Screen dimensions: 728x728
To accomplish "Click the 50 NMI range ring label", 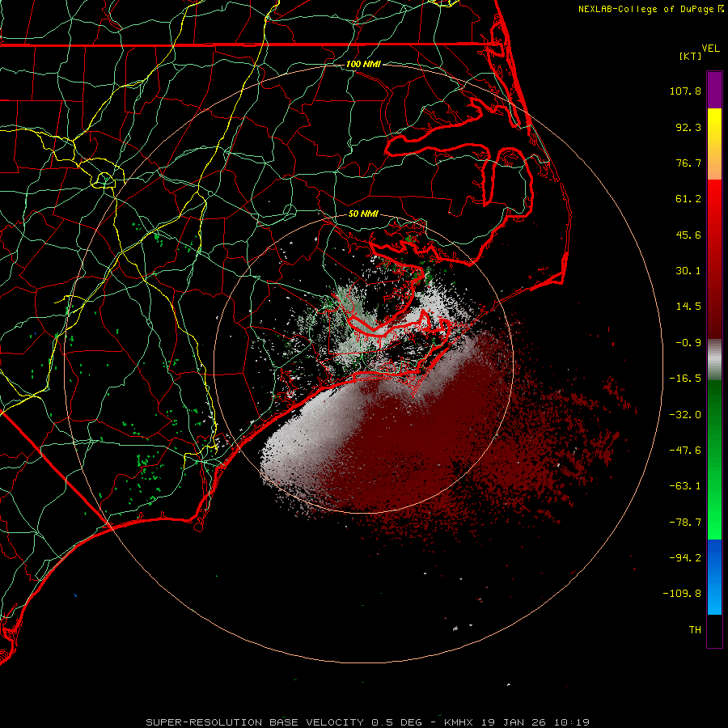I will [x=363, y=214].
